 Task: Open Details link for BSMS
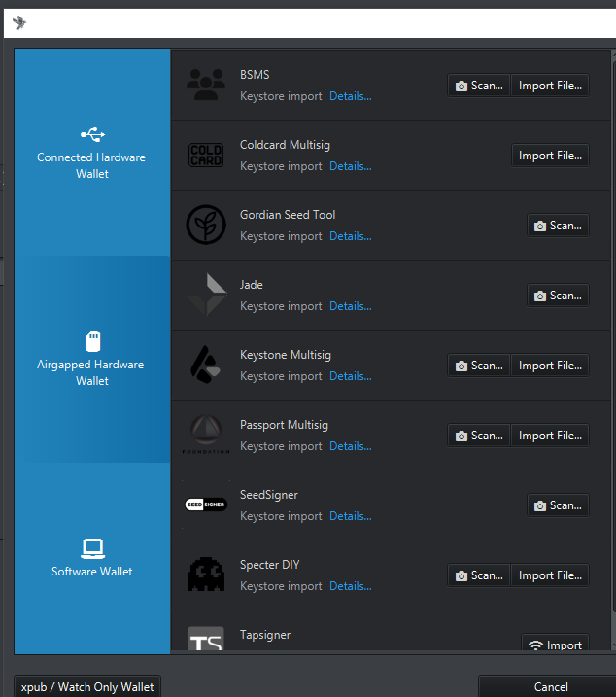click(350, 96)
